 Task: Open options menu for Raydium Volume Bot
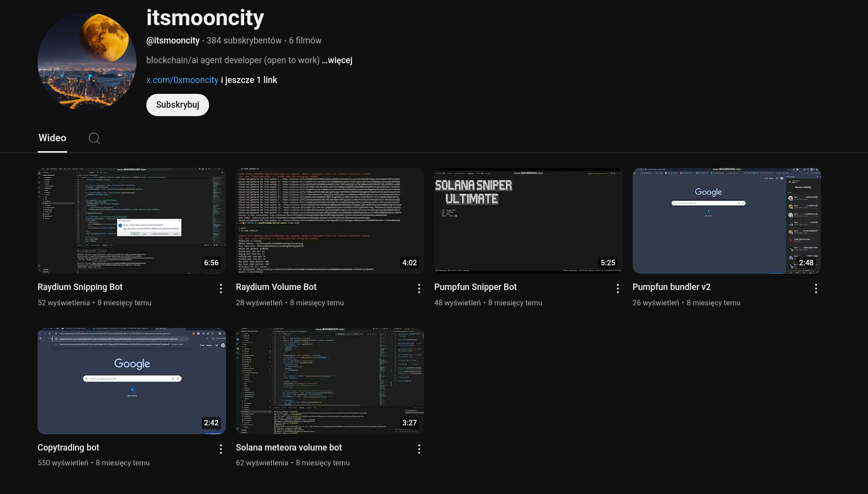click(x=419, y=288)
